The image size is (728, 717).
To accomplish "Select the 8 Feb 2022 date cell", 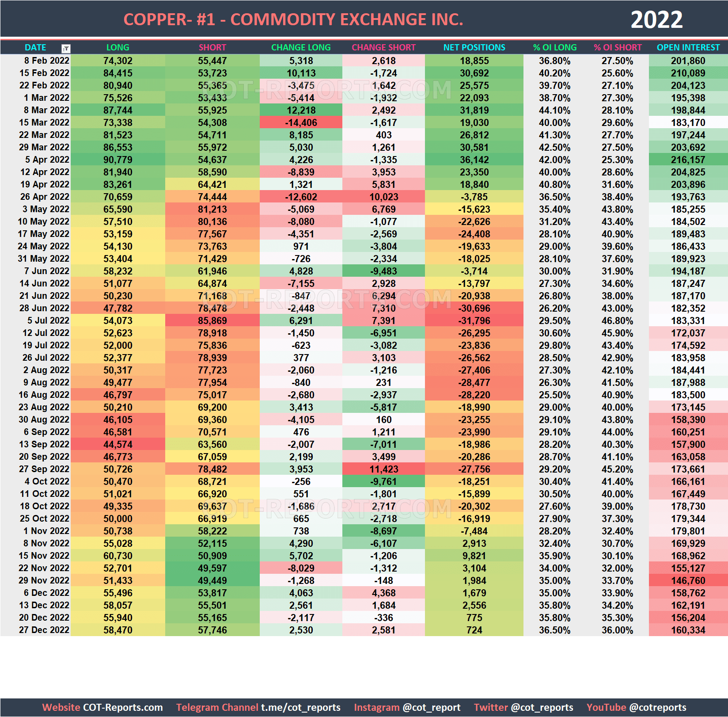I will (46, 61).
